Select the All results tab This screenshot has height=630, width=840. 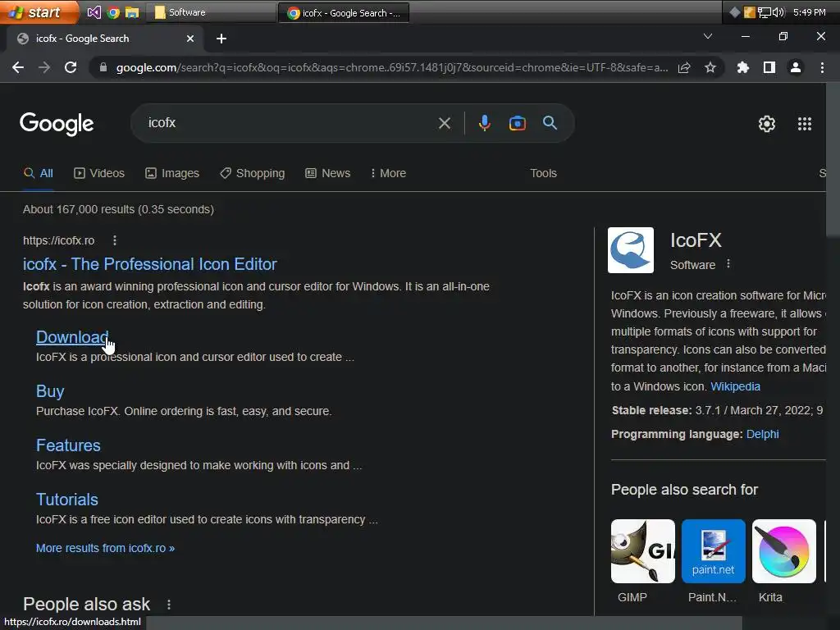38,174
